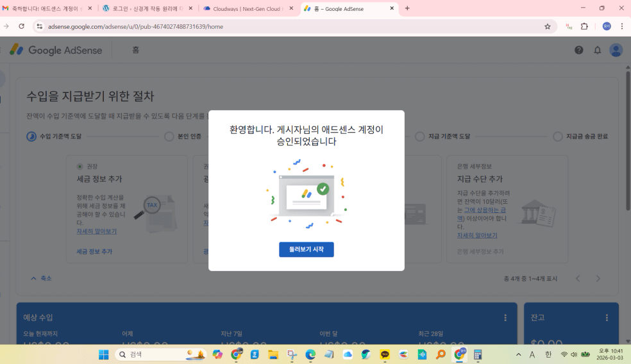The image size is (631, 364).
Task: Open Microsoft Edge from taskbar
Action: [x=310, y=354]
